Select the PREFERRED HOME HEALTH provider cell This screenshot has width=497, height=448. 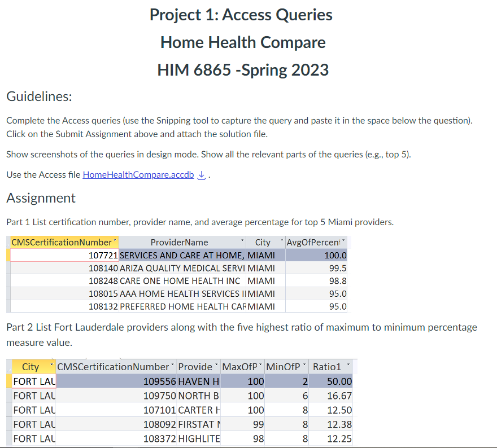click(x=182, y=306)
